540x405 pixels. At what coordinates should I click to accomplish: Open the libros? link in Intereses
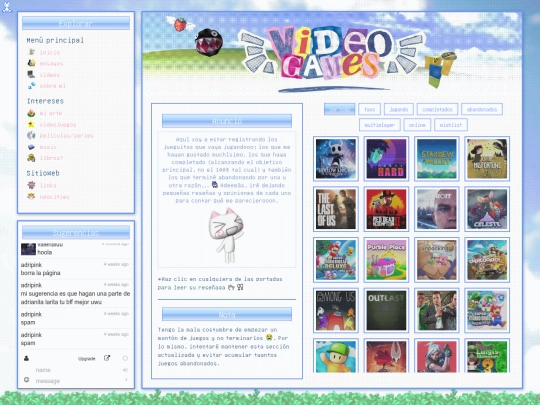click(x=51, y=158)
